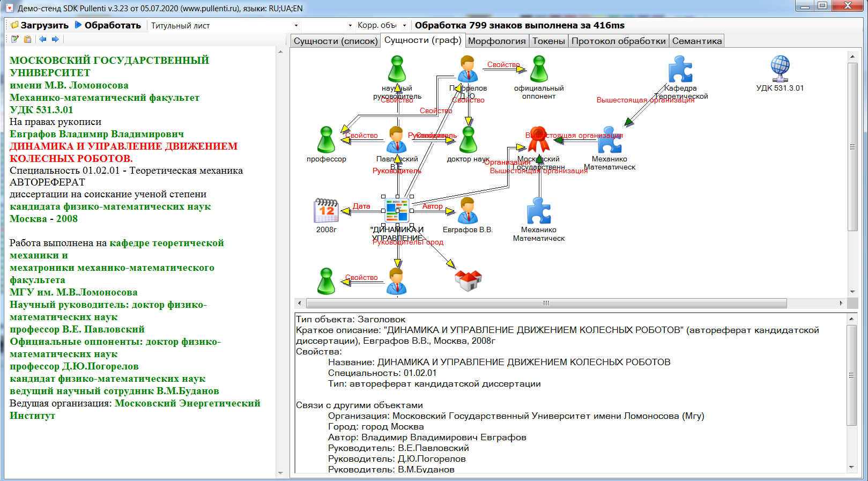
Task: Click the graph horizontal scrollbar thumb
Action: click(x=546, y=303)
